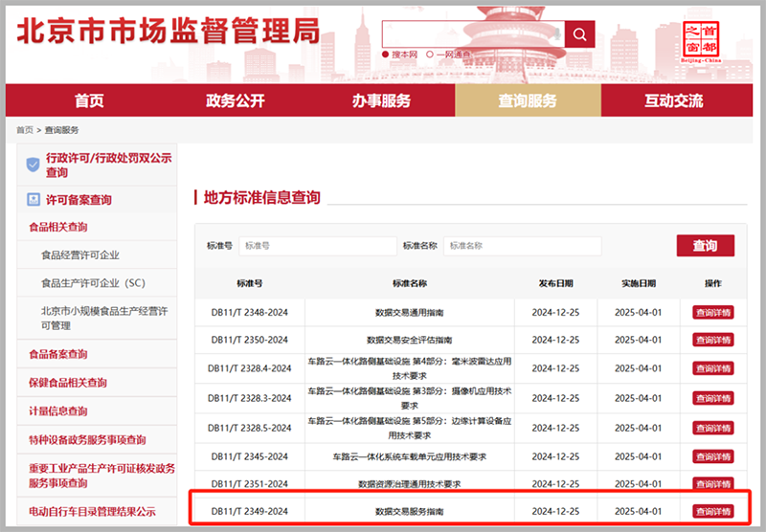This screenshot has width=766, height=532.
Task: Click 查询详情 for DB11/T 2328.5-2024
Action: pyautogui.click(x=712, y=428)
